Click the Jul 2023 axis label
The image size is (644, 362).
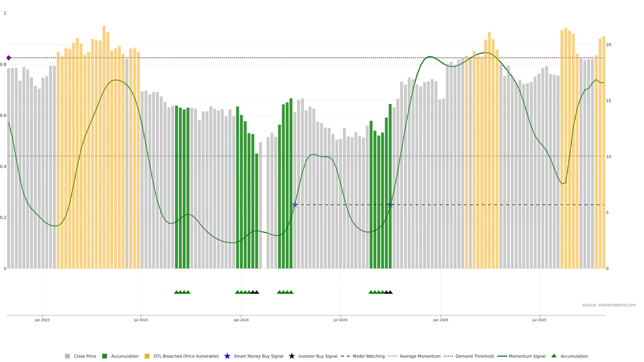(141, 320)
